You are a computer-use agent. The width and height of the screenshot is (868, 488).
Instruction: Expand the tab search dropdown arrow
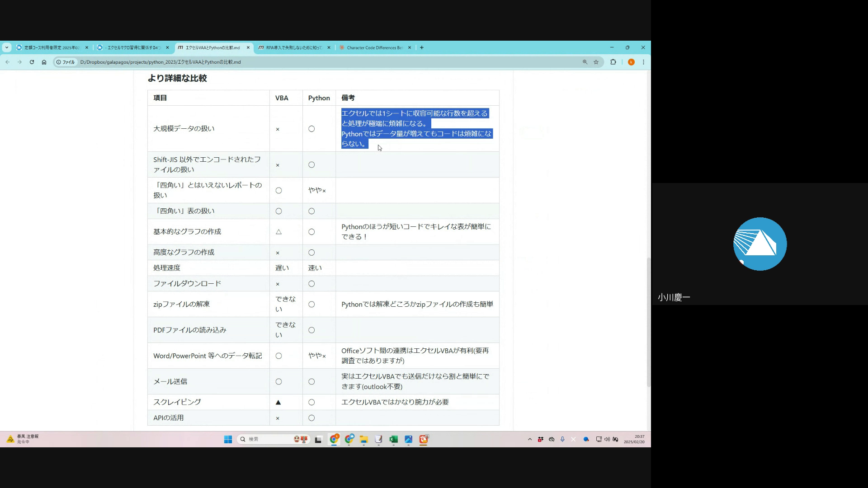[6, 47]
